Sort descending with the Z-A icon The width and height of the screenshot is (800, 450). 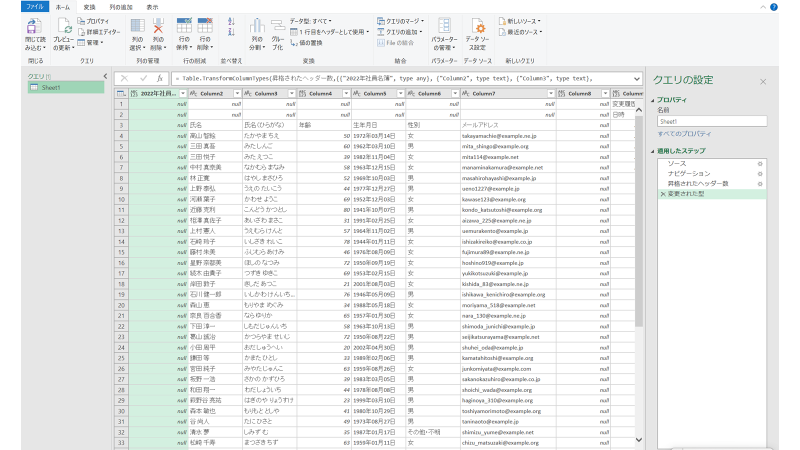point(231,32)
